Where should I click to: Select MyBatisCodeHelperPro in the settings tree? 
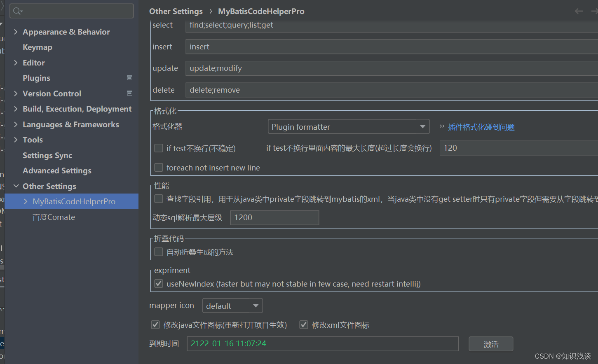click(x=71, y=201)
